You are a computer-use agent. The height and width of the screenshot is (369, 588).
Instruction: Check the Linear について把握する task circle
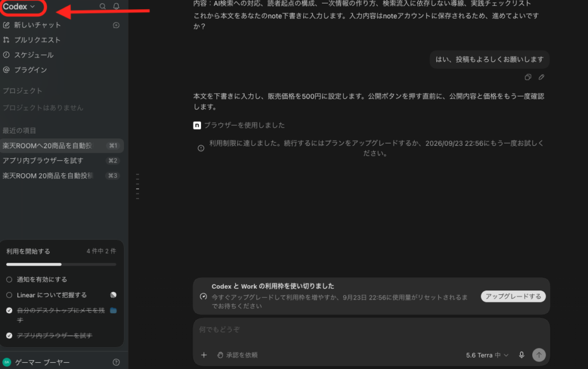point(9,295)
